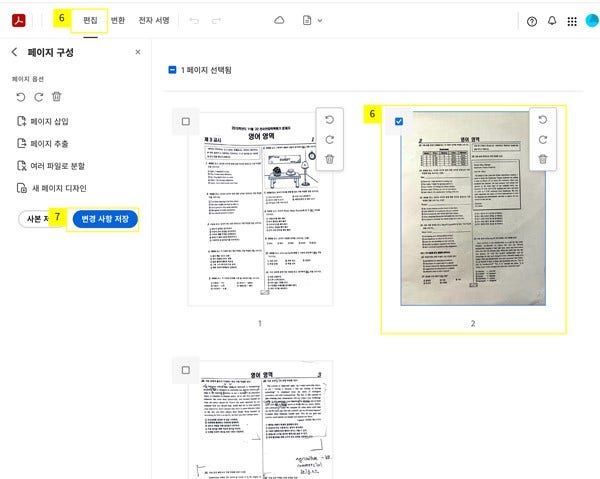Select the page 1 thumbnail
This screenshot has width=600, height=479.
coord(260,209)
